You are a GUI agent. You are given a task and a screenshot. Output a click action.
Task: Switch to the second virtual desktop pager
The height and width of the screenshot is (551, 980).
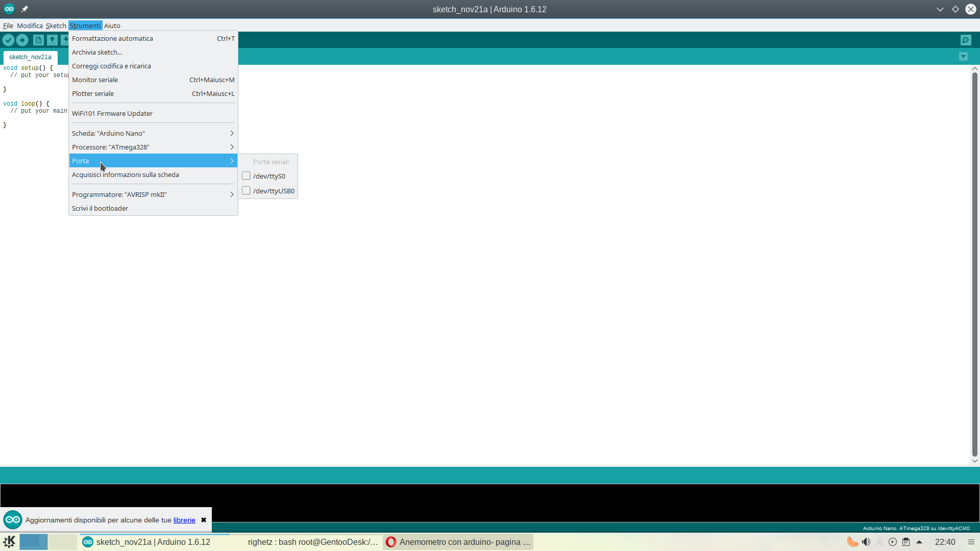coord(63,542)
